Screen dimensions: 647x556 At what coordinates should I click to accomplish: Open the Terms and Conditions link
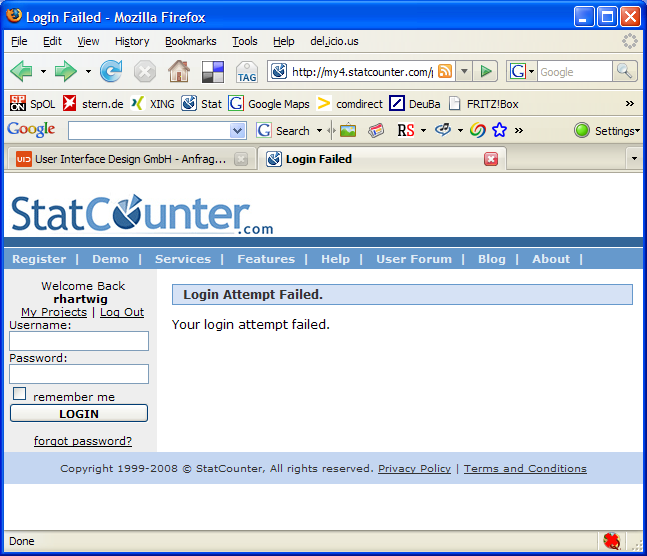(525, 468)
